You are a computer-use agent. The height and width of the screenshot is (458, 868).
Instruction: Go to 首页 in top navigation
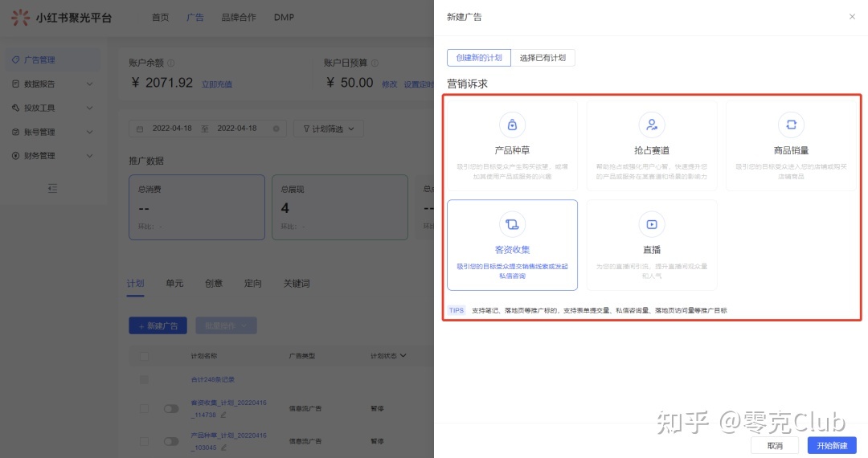tap(161, 17)
